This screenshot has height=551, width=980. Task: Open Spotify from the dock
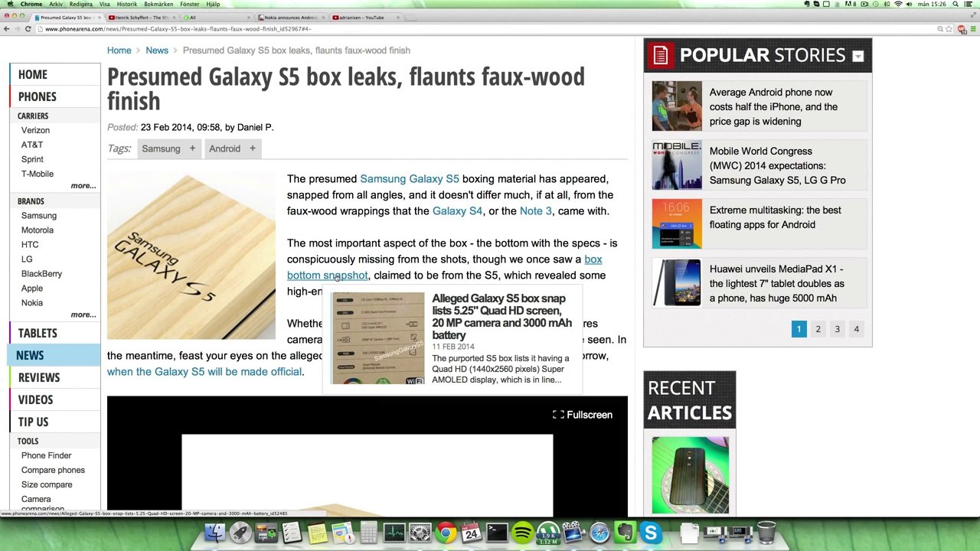tap(523, 532)
